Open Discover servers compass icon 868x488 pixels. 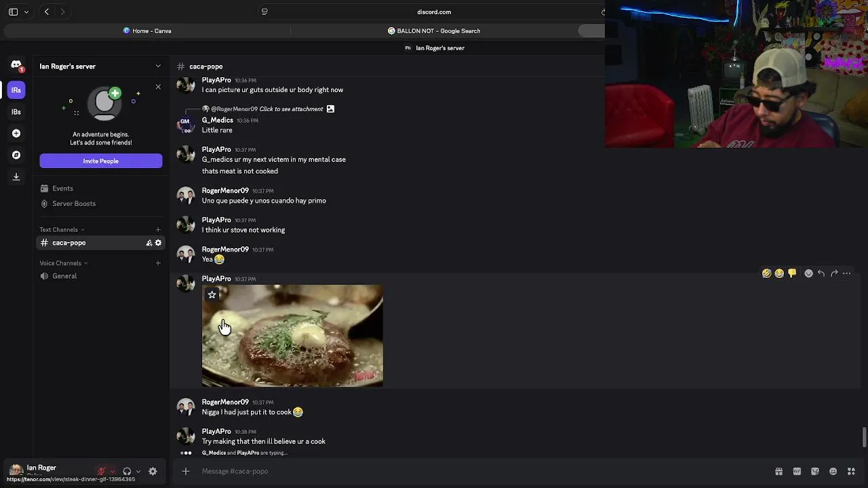tap(16, 155)
